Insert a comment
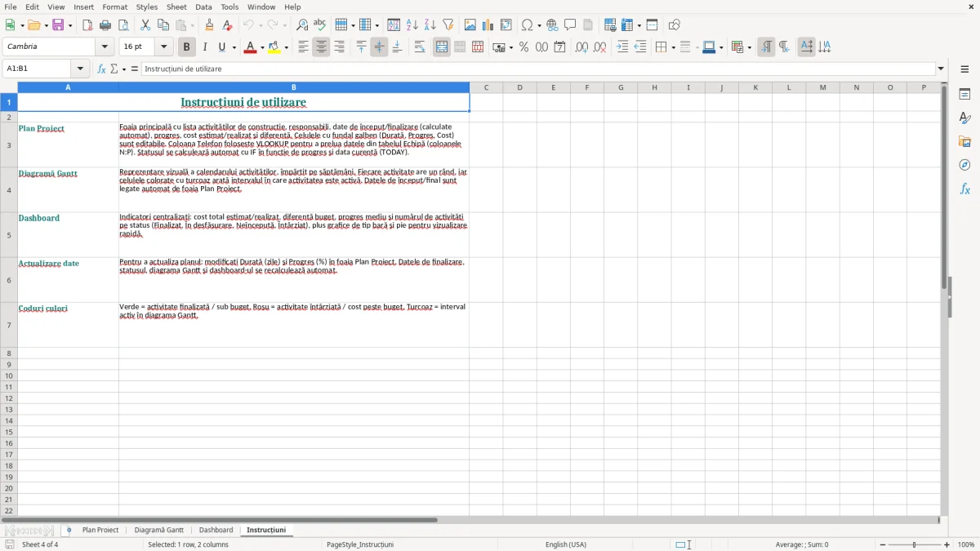 tap(570, 25)
